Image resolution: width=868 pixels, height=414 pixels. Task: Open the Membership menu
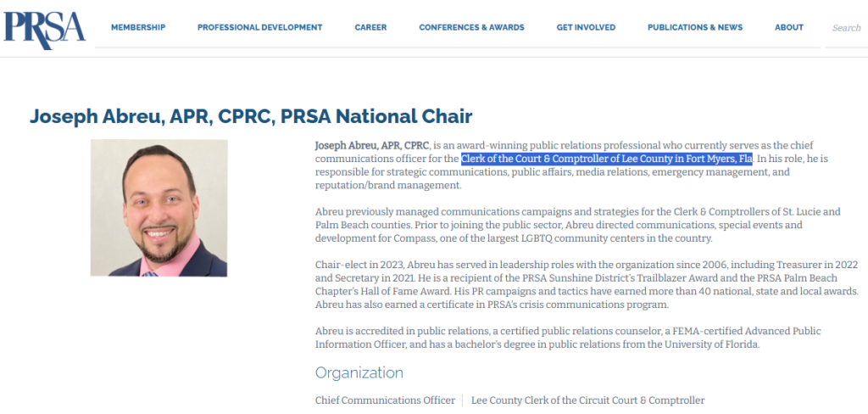tap(138, 27)
